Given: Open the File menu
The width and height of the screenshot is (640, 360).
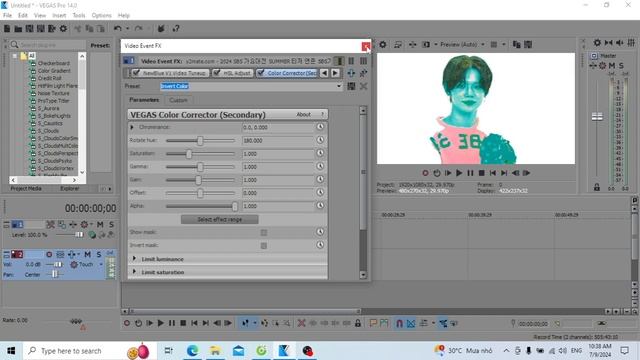Looking at the screenshot, I should pyautogui.click(x=7, y=16).
